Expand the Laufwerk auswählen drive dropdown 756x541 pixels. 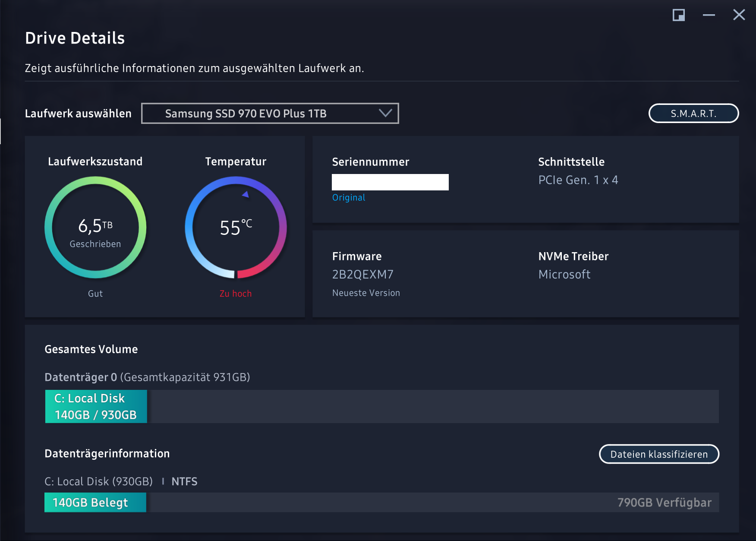270,113
